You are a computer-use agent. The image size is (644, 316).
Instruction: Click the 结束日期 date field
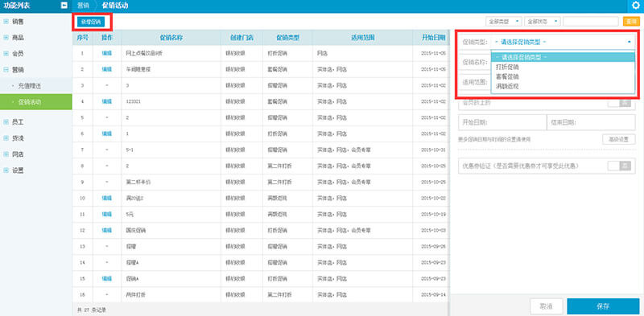click(591, 122)
